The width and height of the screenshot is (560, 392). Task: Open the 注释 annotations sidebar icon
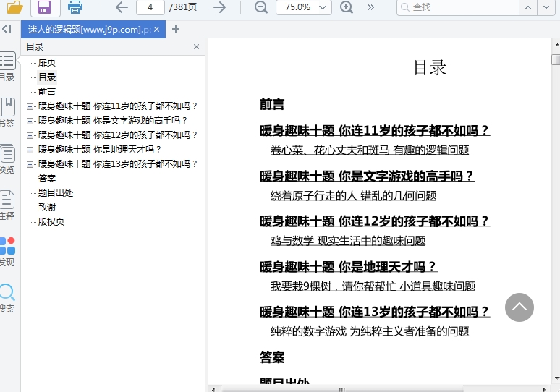coord(7,205)
